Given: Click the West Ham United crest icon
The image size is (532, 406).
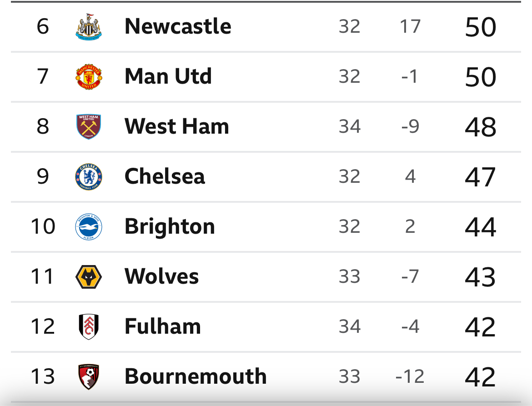Looking at the screenshot, I should pos(89,126).
